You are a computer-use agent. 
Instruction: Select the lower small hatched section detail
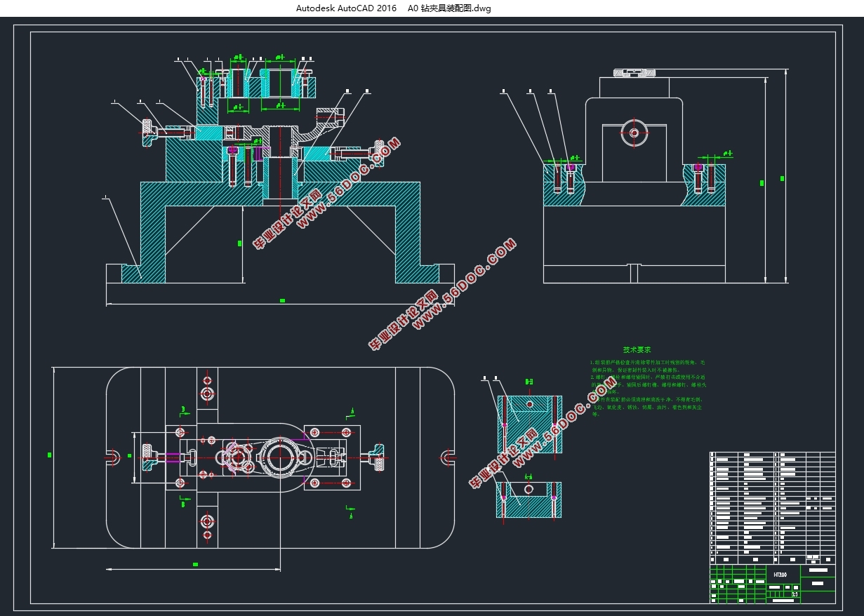coord(528,499)
